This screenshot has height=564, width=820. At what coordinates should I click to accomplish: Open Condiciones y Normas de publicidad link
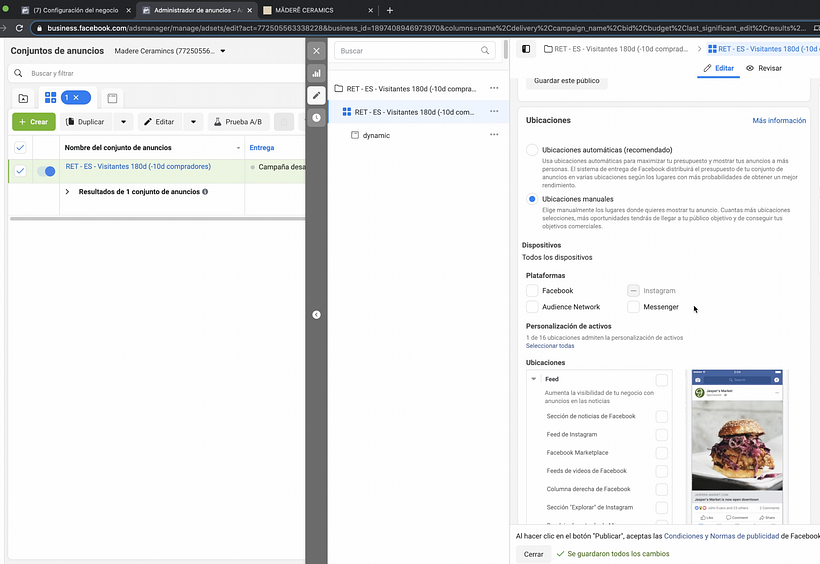coord(721,536)
